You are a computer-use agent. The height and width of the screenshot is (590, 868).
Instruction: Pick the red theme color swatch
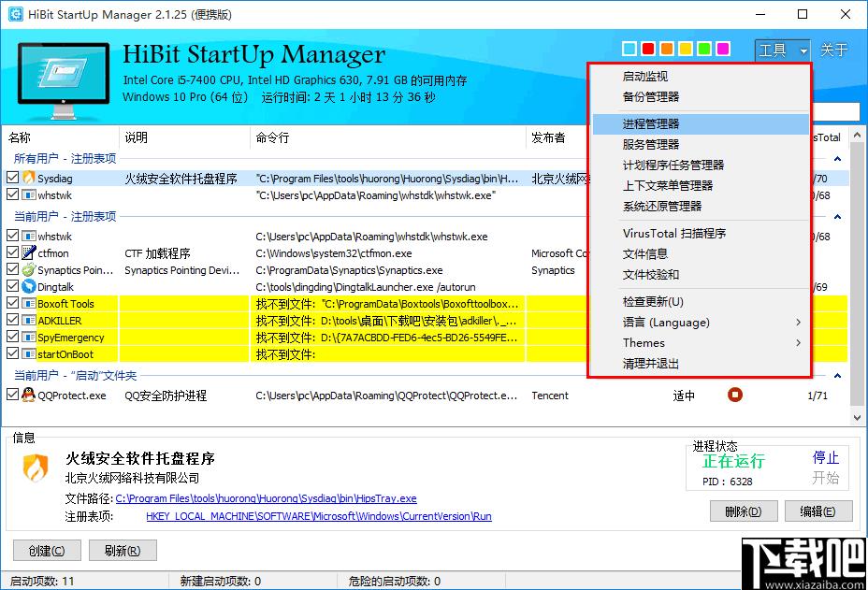click(648, 49)
